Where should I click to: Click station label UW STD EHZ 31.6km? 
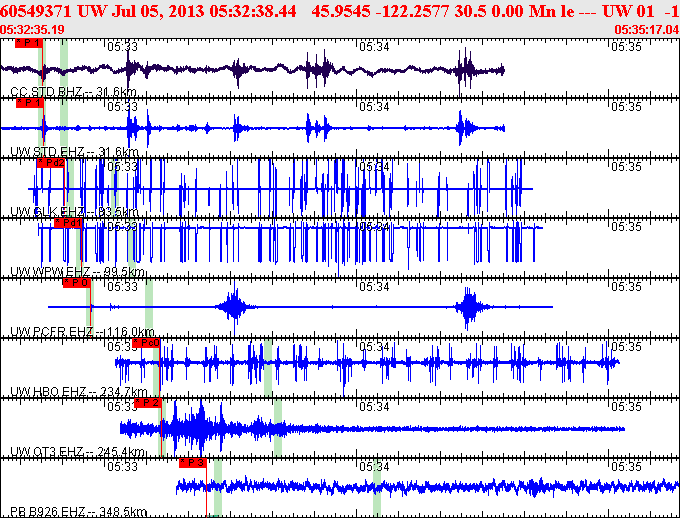[x=74, y=151]
